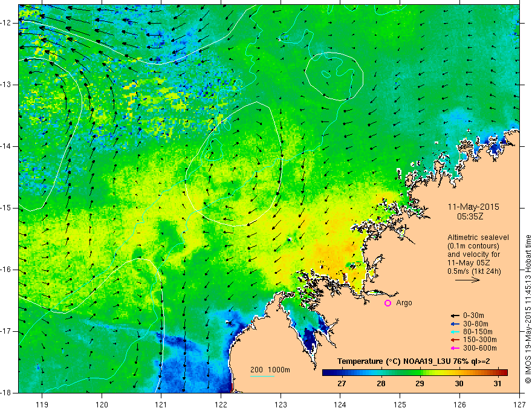Click the black 0-30m legend arrow
The image size is (532, 411).
[x=455, y=316]
